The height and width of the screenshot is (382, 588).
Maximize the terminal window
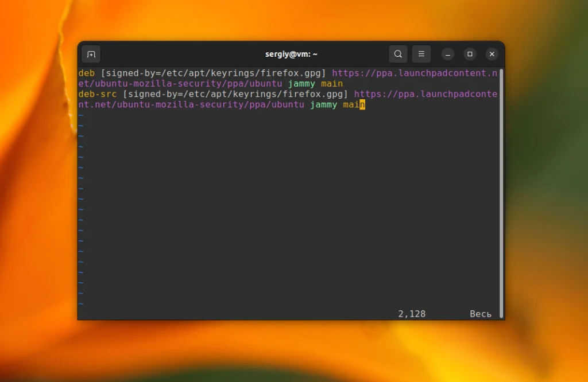[469, 54]
